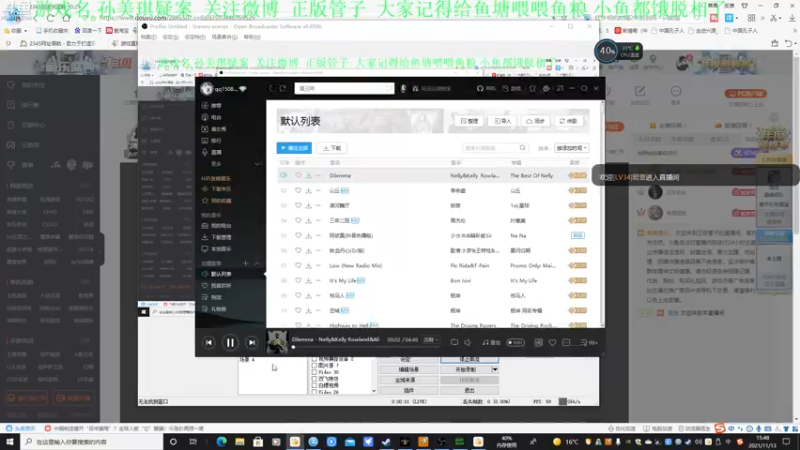Image resolution: width=800 pixels, height=450 pixels.
Task: Check the '自摸视频' source checkbox in OBS window
Action: (314, 385)
